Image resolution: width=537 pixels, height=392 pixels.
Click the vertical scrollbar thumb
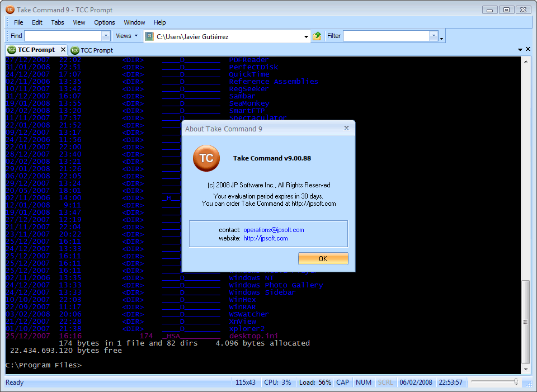(x=526, y=322)
